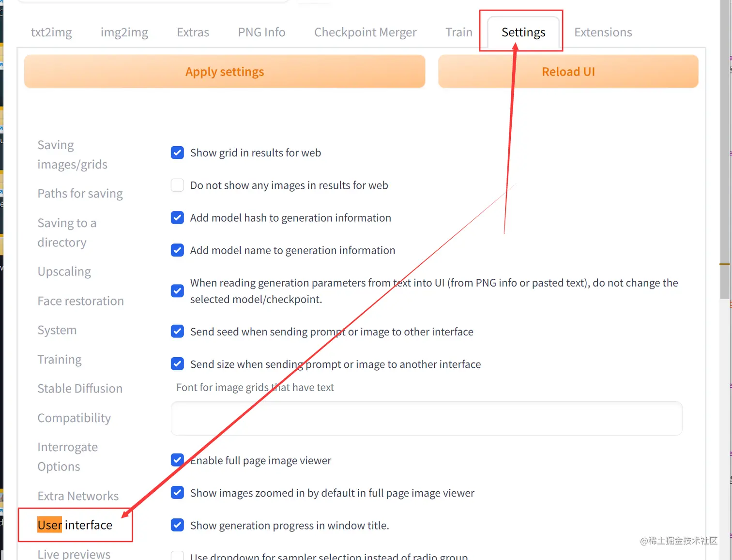
Task: Click the Reload UI button
Action: (568, 71)
